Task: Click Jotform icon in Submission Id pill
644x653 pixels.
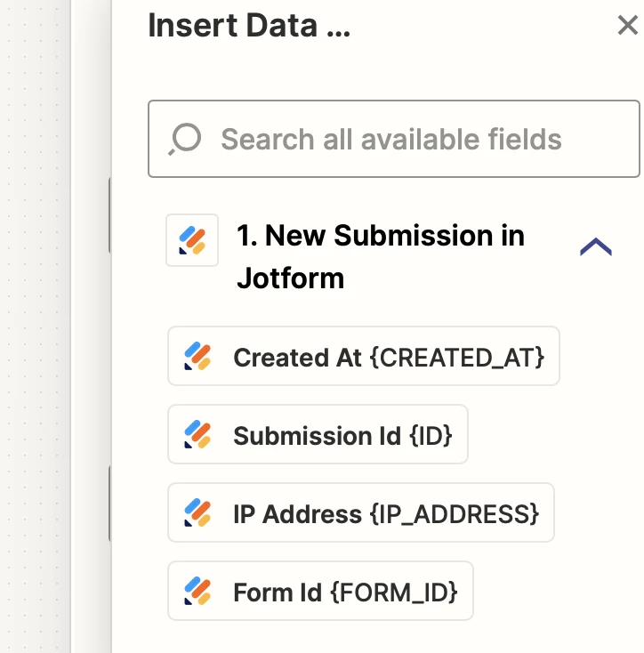Action: coord(197,434)
